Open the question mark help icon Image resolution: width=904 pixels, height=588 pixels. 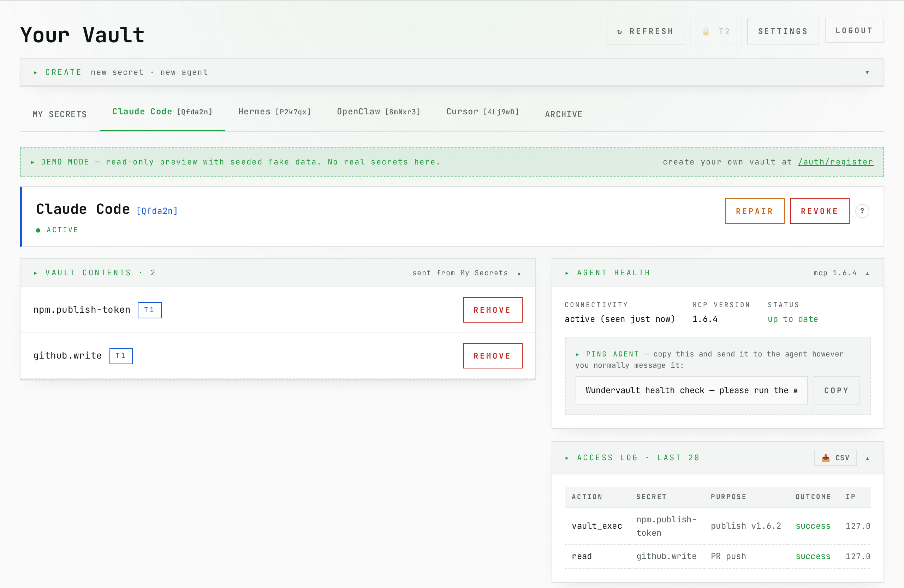coord(862,211)
